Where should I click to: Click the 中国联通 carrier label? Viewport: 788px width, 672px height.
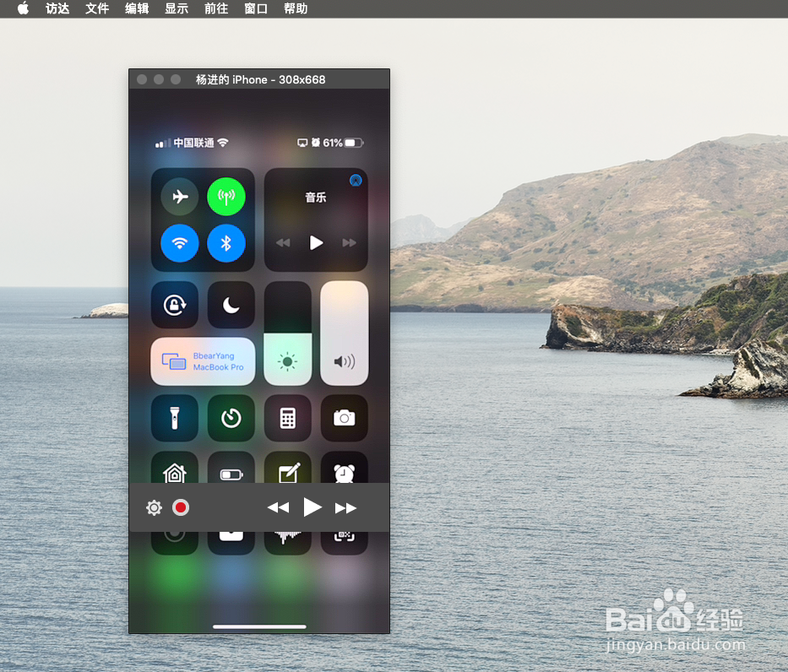(x=193, y=143)
